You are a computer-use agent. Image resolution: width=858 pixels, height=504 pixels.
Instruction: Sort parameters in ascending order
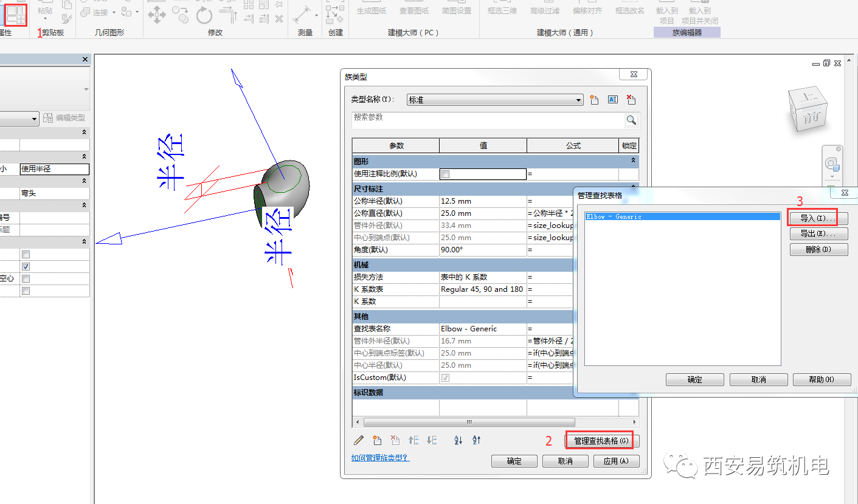click(x=458, y=440)
